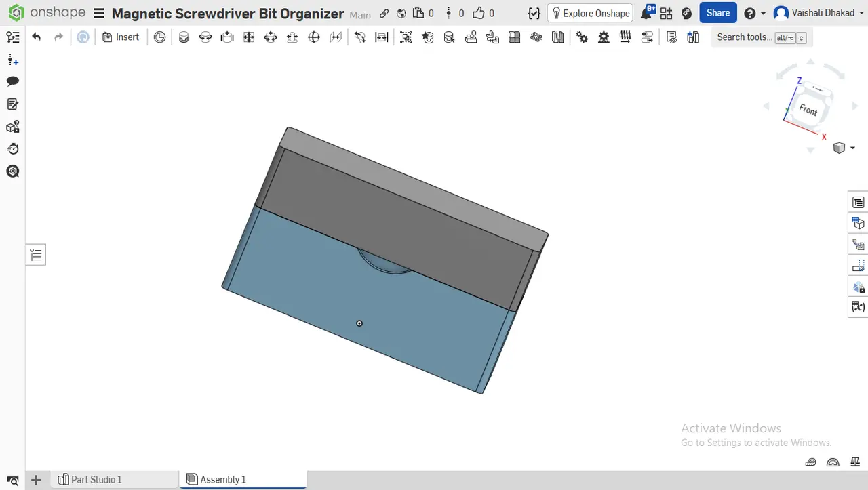This screenshot has width=868, height=490.
Task: Click the Explore Onshape button
Action: coord(590,13)
